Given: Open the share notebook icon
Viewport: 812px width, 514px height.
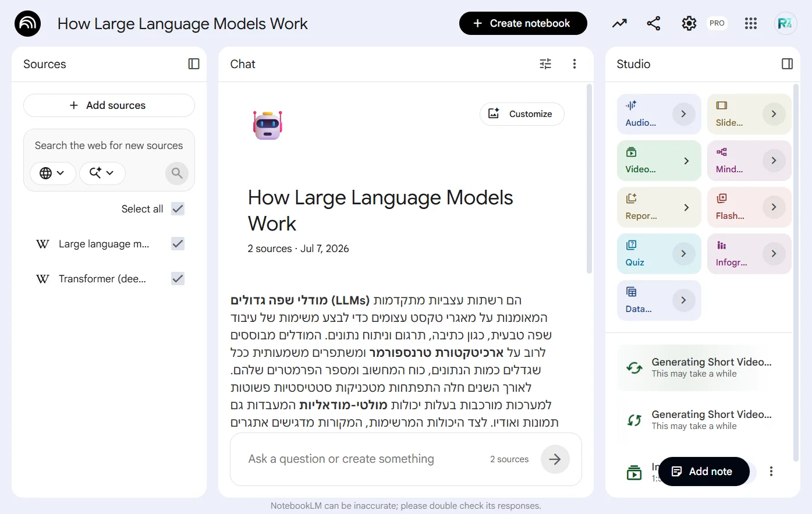Looking at the screenshot, I should click(654, 23).
